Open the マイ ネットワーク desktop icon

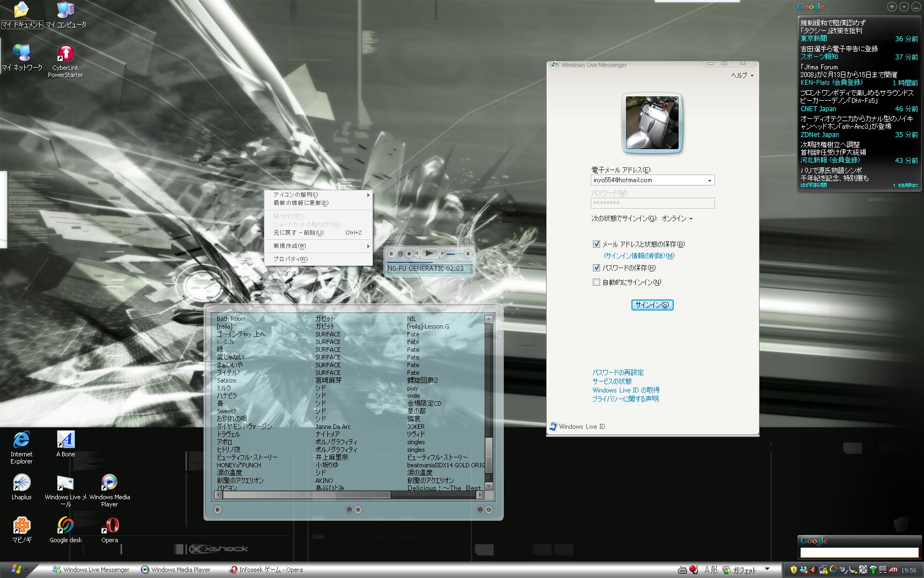[x=21, y=58]
